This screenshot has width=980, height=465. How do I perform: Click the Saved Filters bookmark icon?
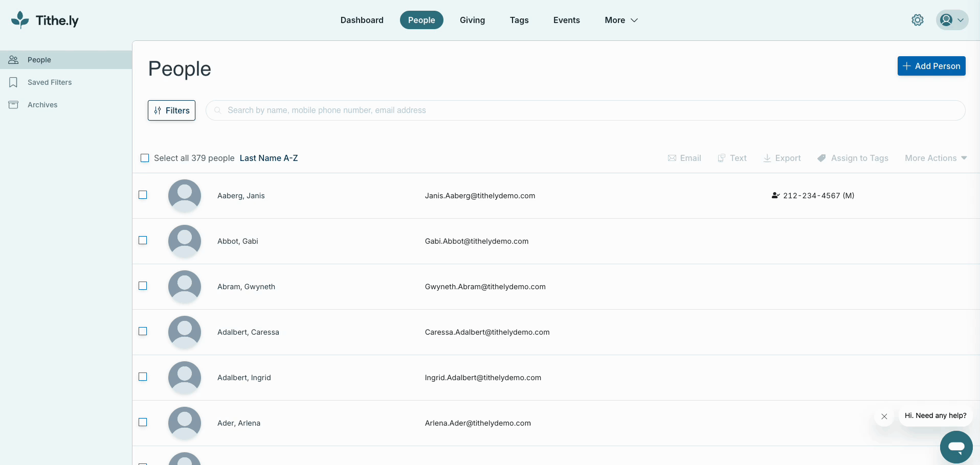point(14,82)
